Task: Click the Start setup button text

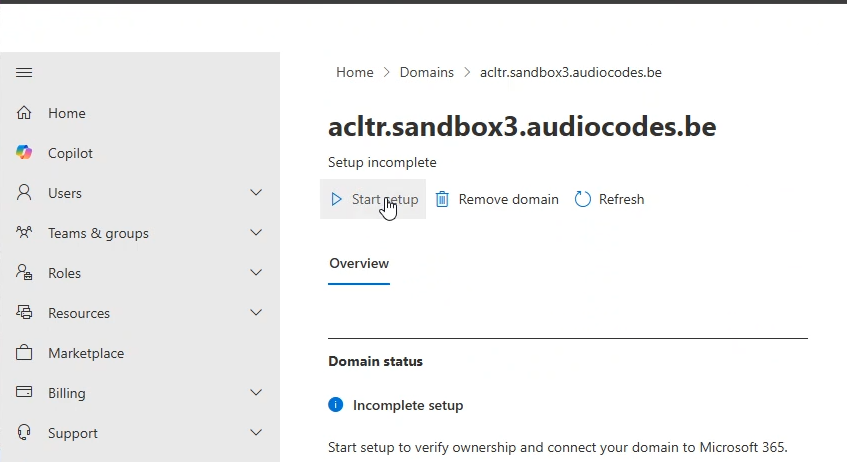Action: point(385,199)
